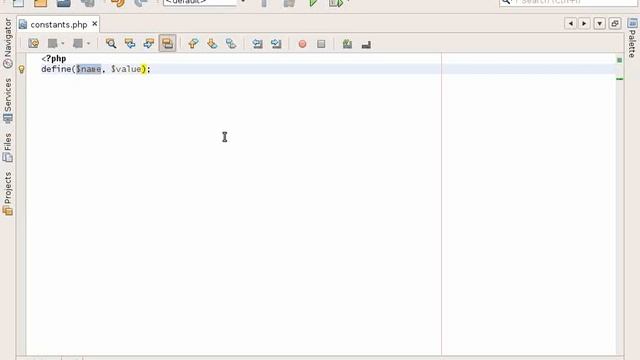This screenshot has height=360, width=640.
Task: Jump to the previous bookmark
Action: 193,43
